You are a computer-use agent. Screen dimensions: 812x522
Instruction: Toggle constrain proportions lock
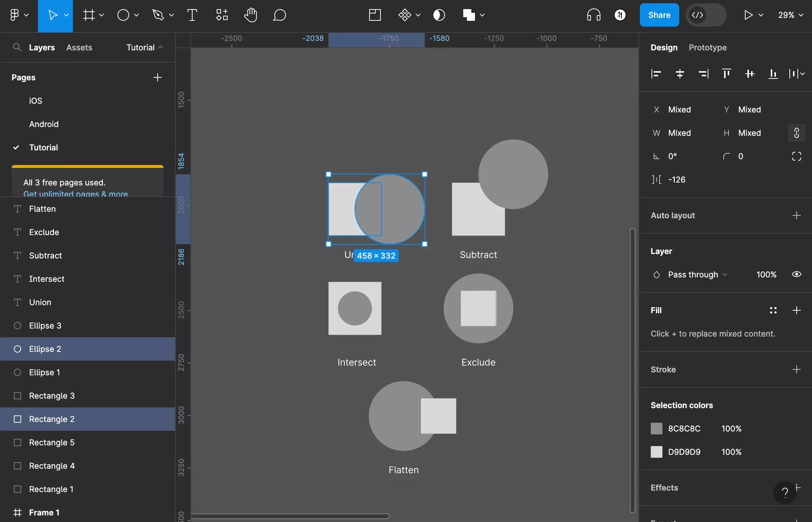point(796,133)
